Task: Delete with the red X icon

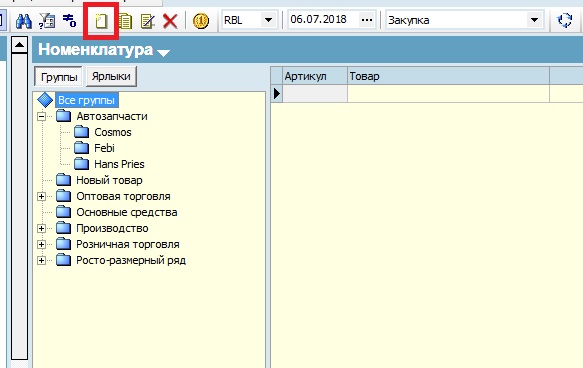Action: 170,21
